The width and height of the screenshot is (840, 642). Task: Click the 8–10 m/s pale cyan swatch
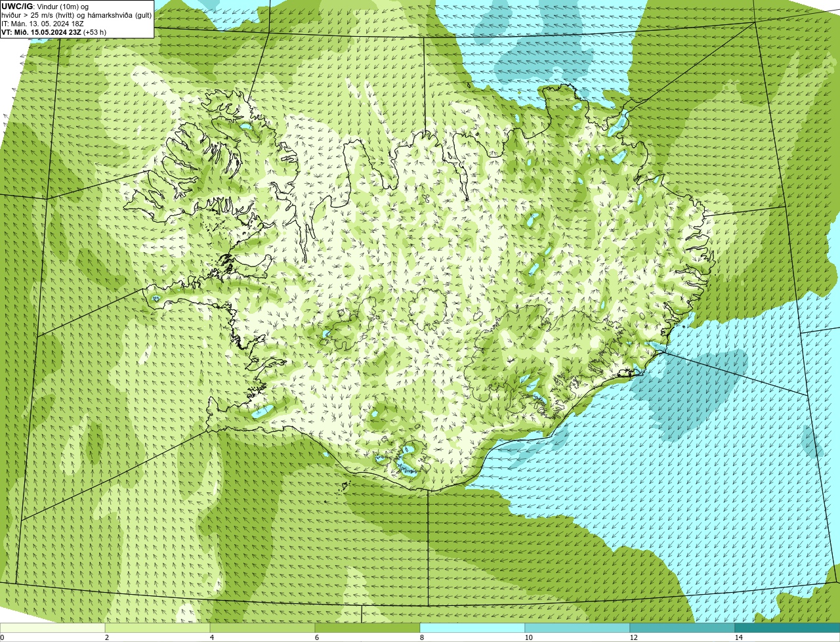coord(472,628)
